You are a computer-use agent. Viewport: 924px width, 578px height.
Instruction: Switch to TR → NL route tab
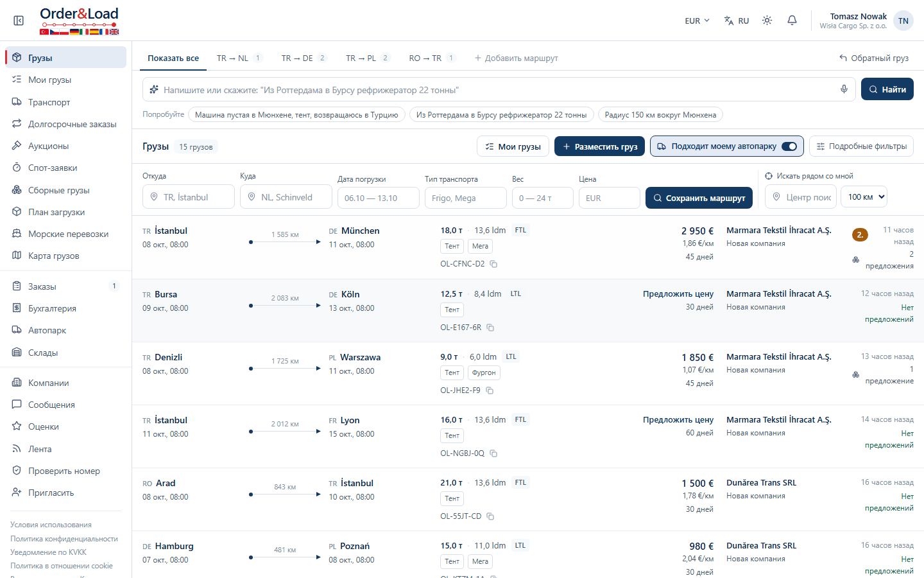pos(239,58)
